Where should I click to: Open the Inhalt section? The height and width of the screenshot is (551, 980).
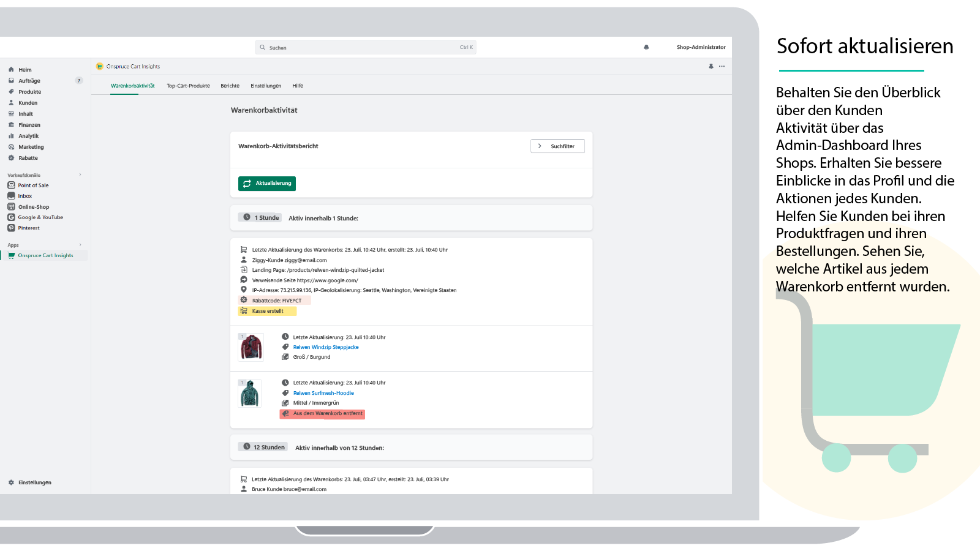click(x=25, y=114)
